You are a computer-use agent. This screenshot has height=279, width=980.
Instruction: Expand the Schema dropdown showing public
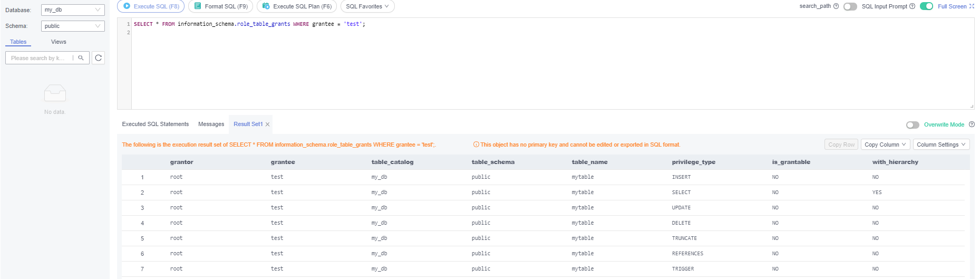(73, 26)
